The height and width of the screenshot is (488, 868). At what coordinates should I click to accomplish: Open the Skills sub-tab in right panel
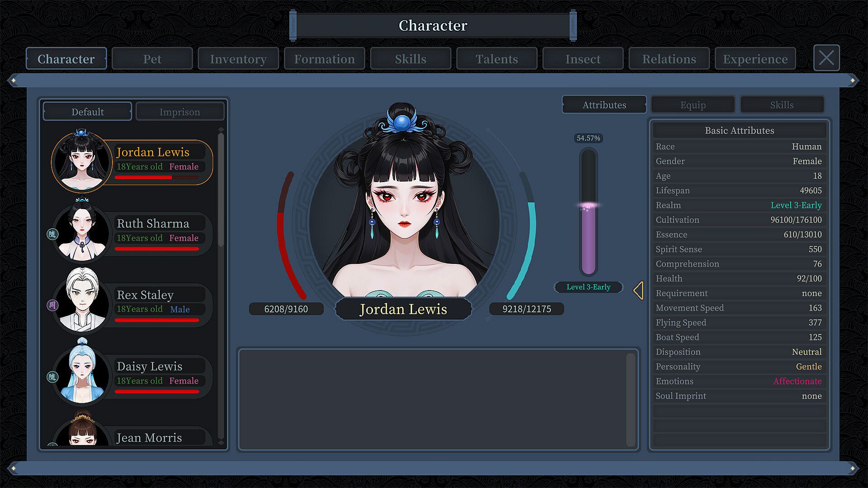[x=782, y=105]
